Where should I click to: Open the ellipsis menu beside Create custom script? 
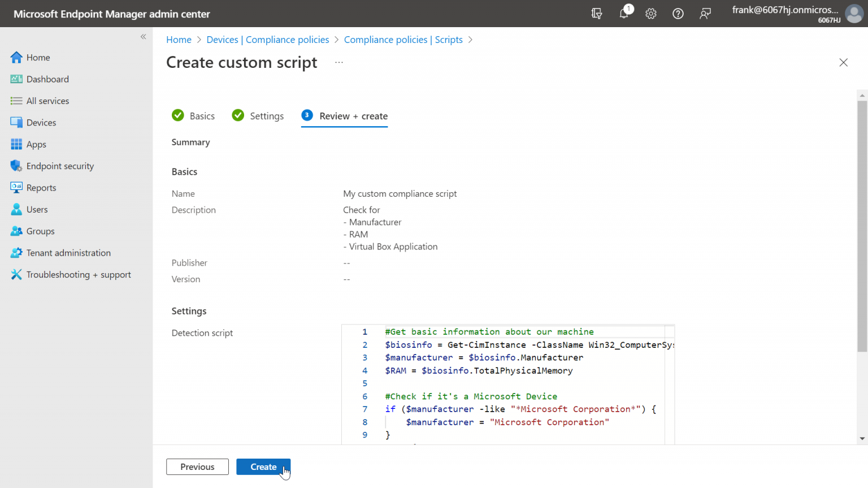[x=338, y=62]
